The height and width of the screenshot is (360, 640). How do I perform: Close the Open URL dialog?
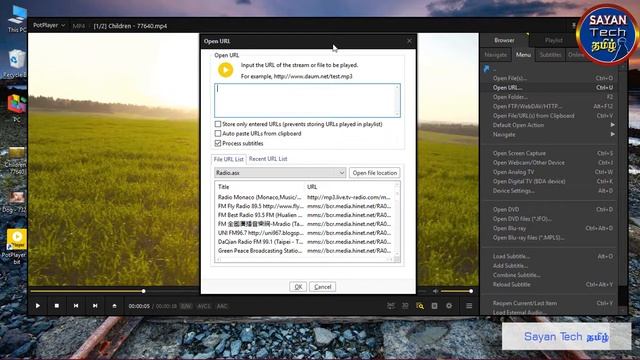[x=409, y=41]
